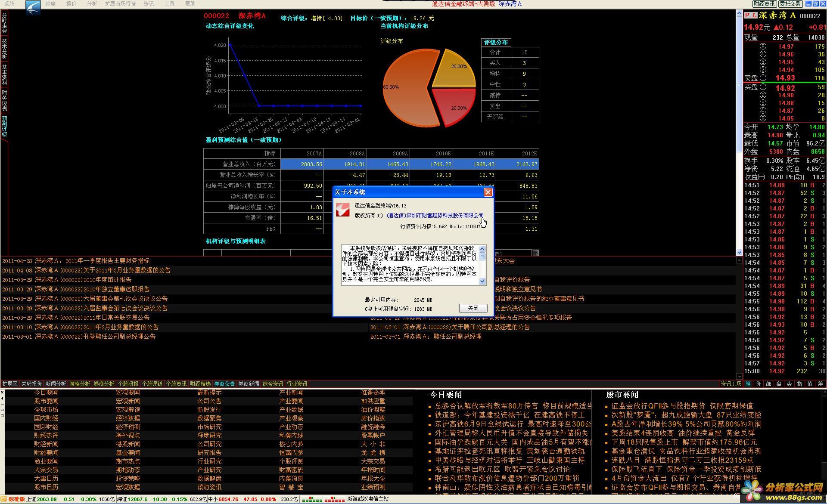Click the TDX bird logo icon
Screen dimensions: 827x504
pos(33,8)
